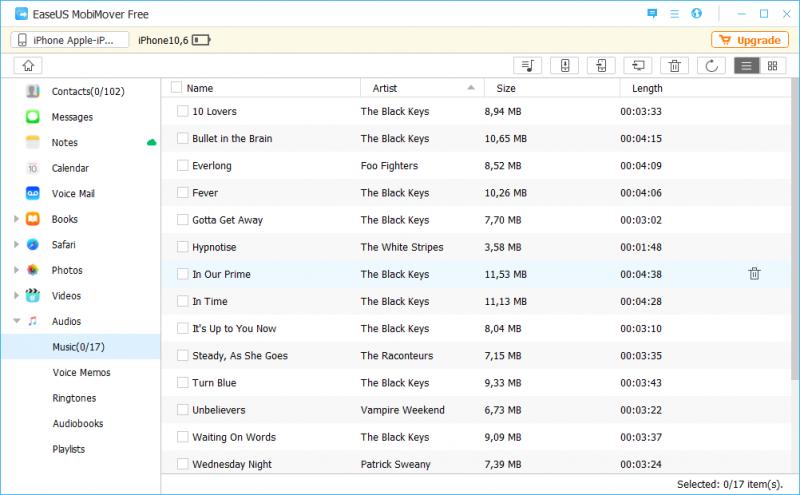Switch to list view
This screenshot has width=800, height=495.
(746, 65)
